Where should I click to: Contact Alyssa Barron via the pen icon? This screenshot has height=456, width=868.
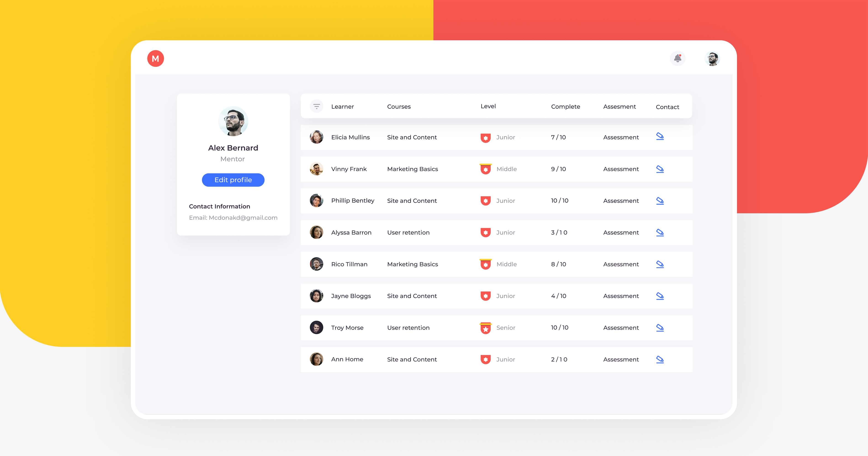[x=660, y=232]
